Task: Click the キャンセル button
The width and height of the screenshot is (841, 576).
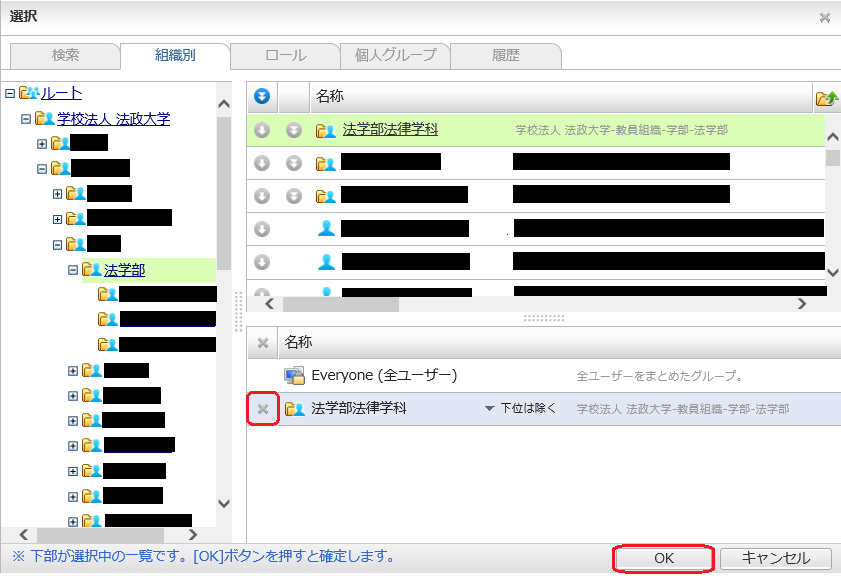Action: pyautogui.click(x=776, y=558)
